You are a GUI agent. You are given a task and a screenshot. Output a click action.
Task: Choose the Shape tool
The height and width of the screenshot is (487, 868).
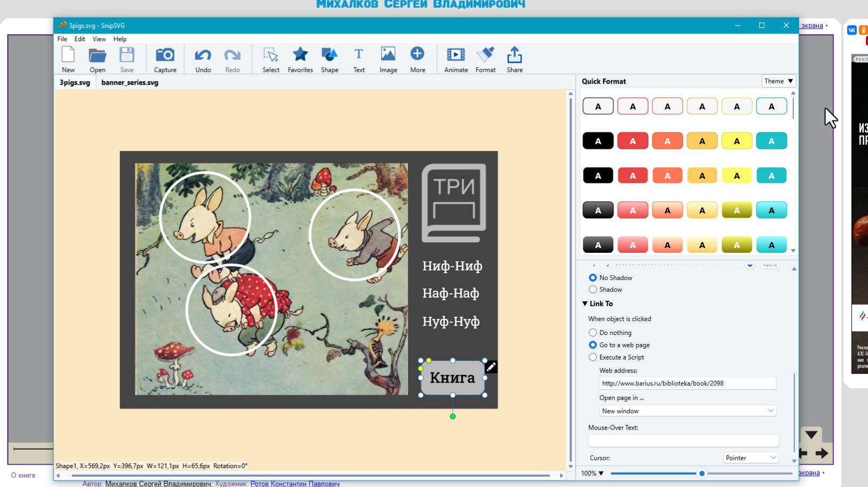(329, 59)
